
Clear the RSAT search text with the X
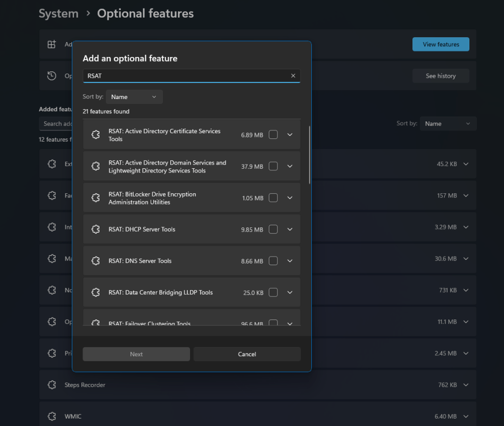pyautogui.click(x=293, y=76)
